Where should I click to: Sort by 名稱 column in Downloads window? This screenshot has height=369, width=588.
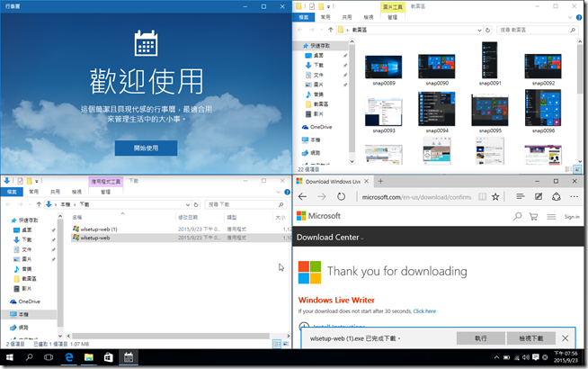[x=77, y=217]
